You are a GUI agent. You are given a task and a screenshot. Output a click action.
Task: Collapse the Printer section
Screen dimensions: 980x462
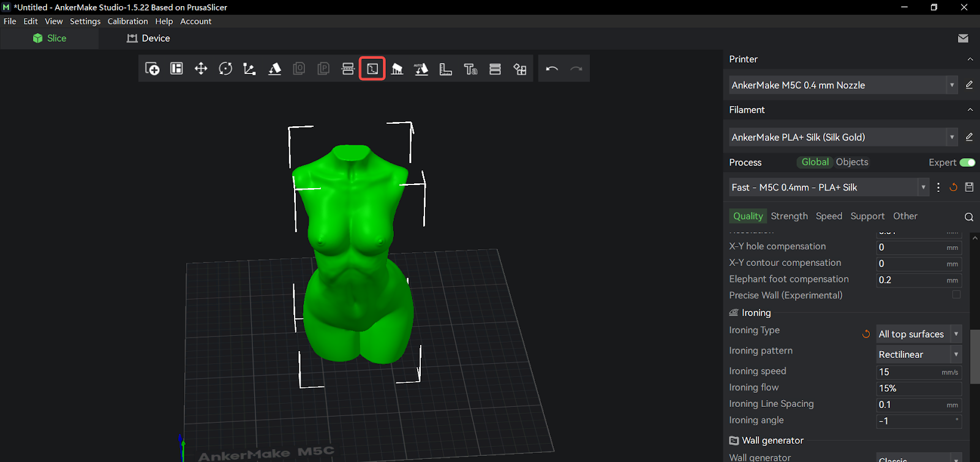pos(970,59)
